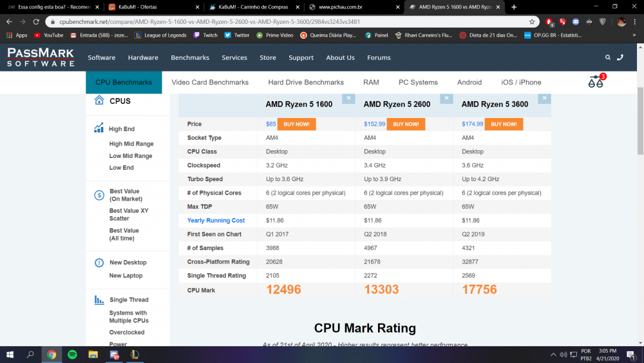Switch to the Video Card Benchmarks tab

(210, 83)
